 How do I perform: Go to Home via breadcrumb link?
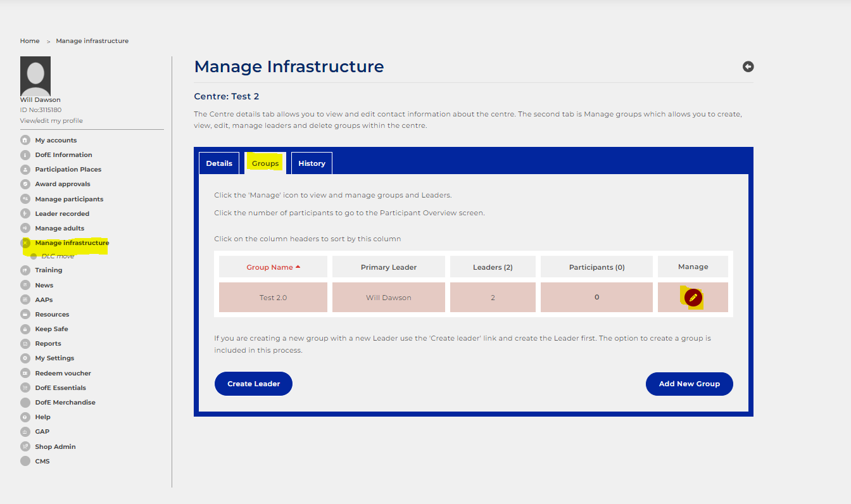[x=30, y=41]
